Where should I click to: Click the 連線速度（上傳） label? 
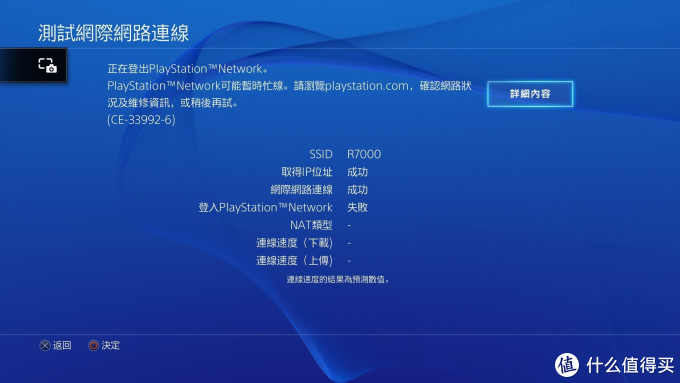[x=294, y=261]
